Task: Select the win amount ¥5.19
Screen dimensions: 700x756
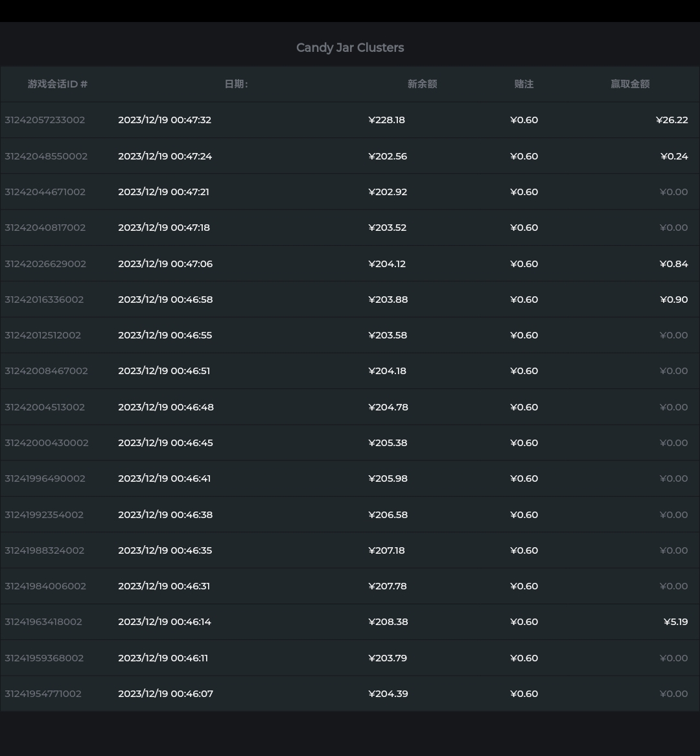Action: click(x=676, y=622)
